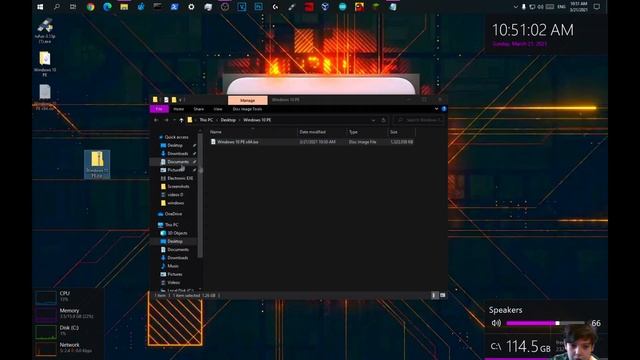Open the Share ribbon tab

(199, 109)
